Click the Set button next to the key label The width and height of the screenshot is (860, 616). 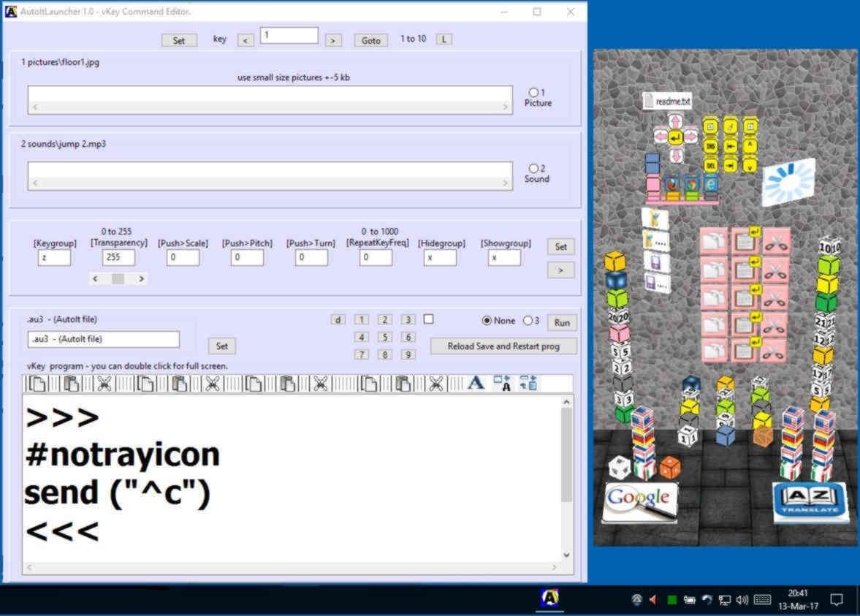click(x=179, y=40)
